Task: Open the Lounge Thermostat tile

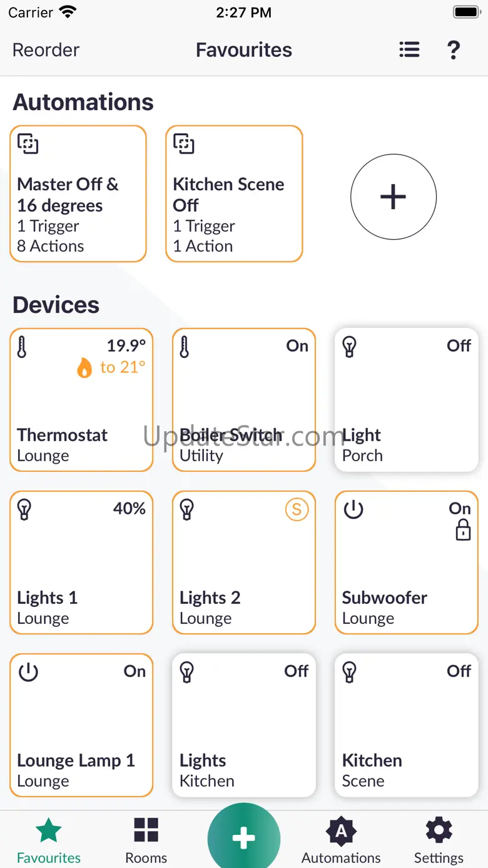Action: point(81,400)
